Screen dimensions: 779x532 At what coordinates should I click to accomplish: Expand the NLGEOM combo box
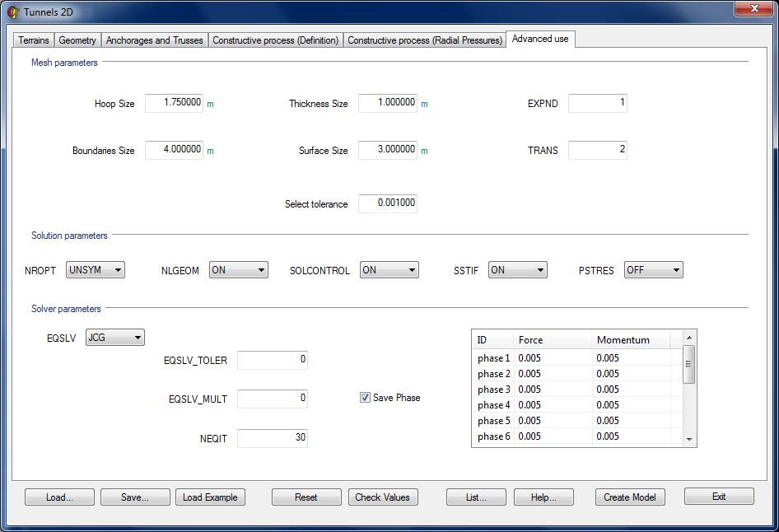pos(238,270)
